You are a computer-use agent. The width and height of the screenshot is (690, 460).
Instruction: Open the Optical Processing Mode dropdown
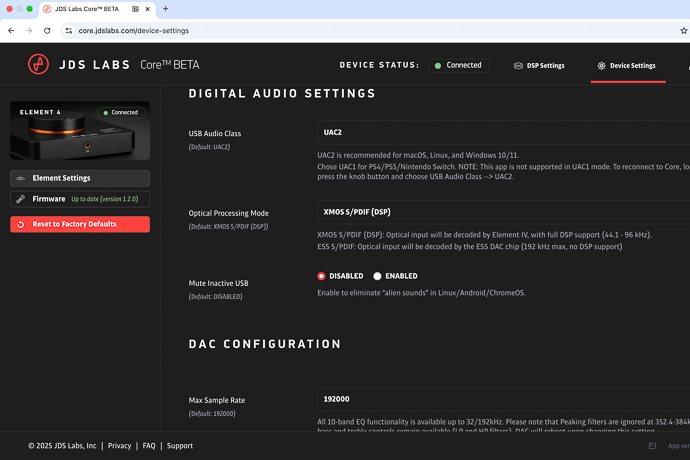[503, 212]
